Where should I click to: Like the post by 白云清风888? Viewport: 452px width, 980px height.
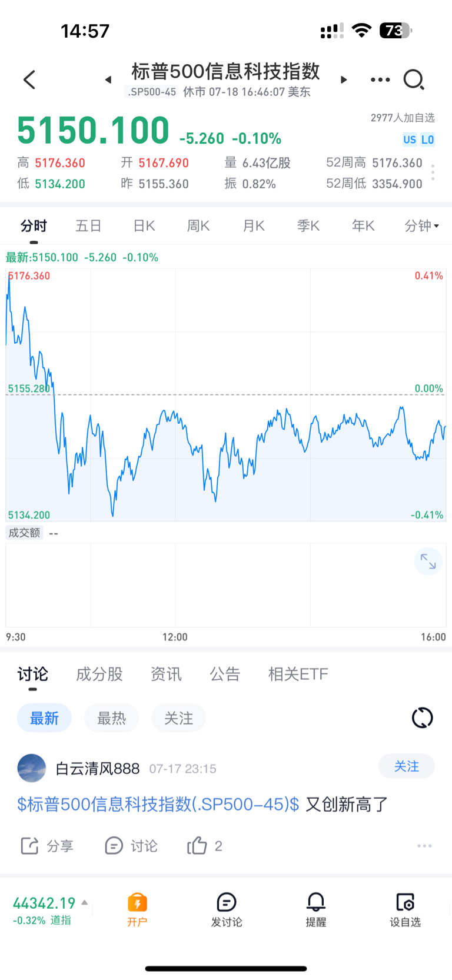[x=204, y=846]
